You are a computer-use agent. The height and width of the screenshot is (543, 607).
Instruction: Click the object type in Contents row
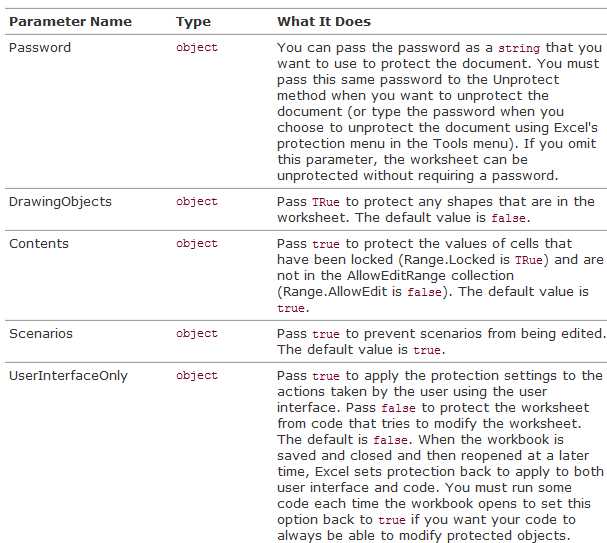click(197, 244)
